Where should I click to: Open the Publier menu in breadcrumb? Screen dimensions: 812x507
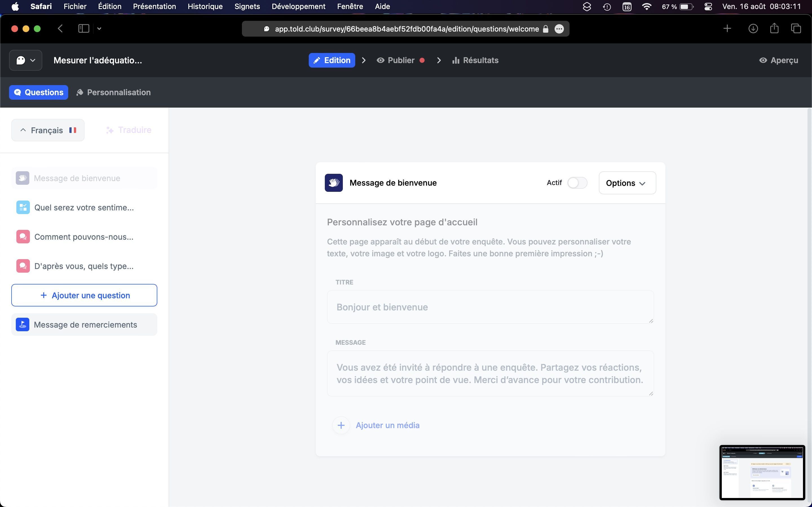tap(401, 60)
